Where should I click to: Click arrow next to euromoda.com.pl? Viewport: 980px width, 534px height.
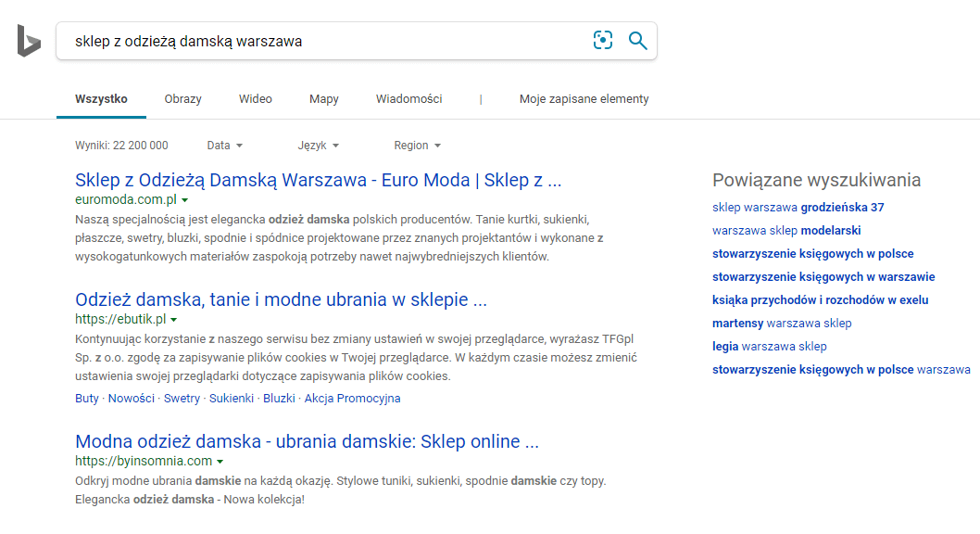click(184, 200)
